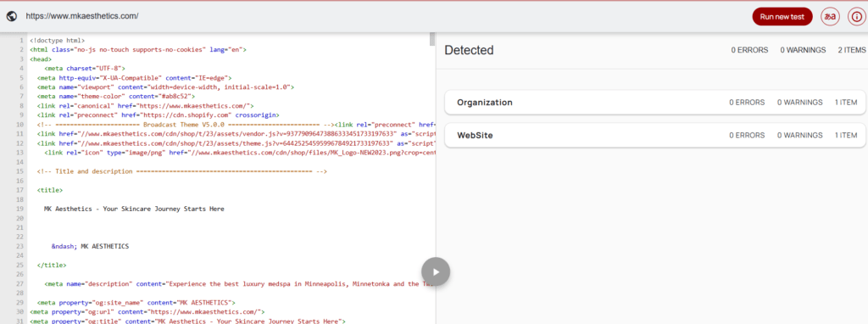Click Organization row's 1 ITEM count
This screenshot has height=324, width=868.
point(846,103)
